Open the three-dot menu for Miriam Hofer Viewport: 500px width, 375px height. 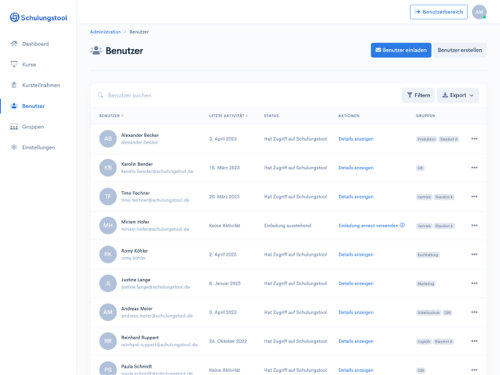474,226
